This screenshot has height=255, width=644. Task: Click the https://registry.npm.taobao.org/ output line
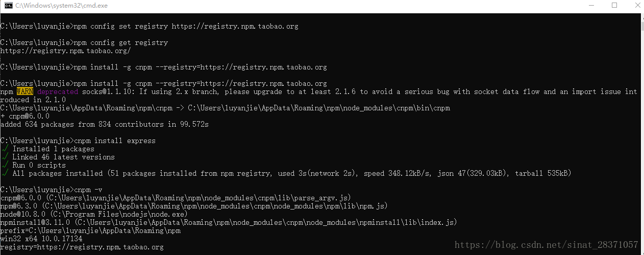click(65, 51)
